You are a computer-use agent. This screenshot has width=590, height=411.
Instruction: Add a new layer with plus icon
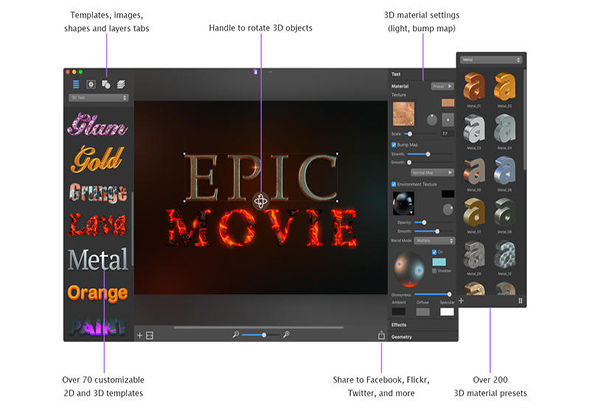[x=140, y=335]
